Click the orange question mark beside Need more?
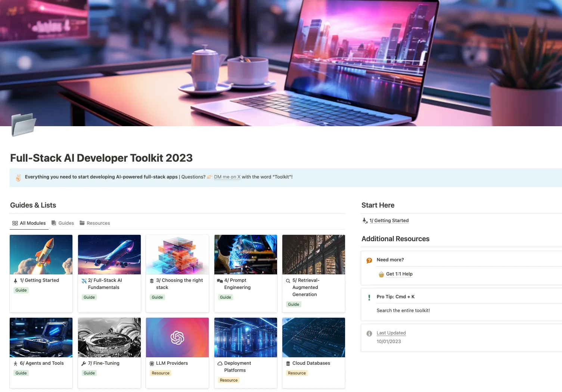 tap(369, 260)
